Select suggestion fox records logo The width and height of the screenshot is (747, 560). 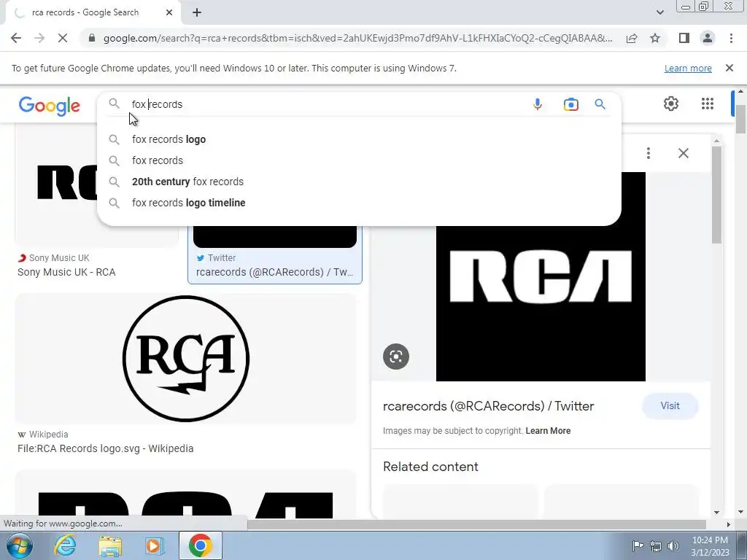coord(359,139)
